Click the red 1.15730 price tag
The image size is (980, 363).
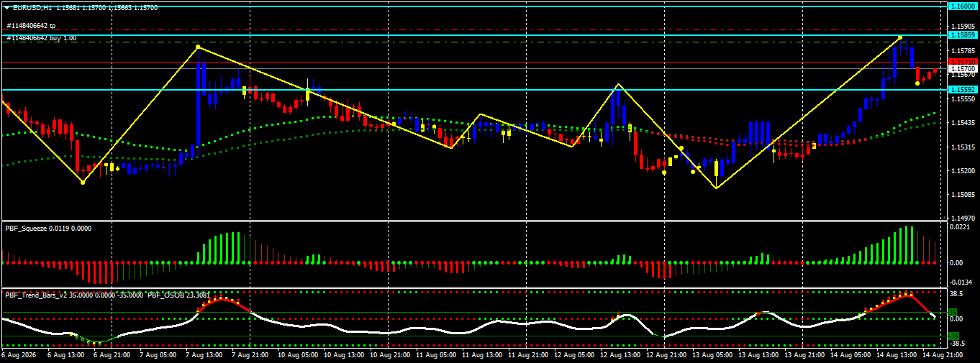click(963, 63)
